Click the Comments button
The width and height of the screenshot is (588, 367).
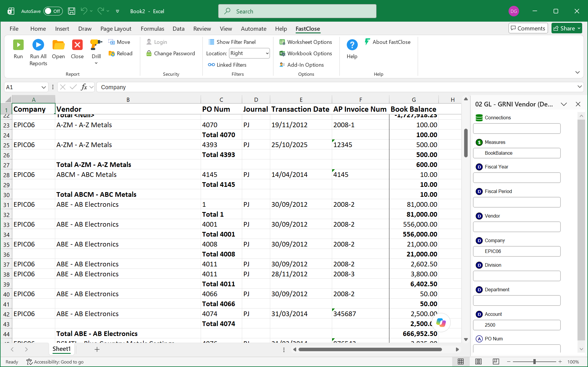528,28
